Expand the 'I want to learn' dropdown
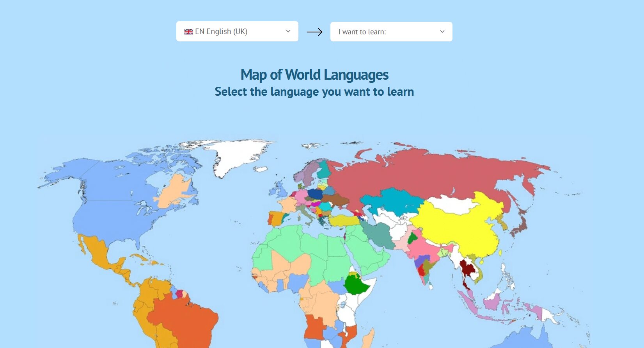Viewport: 644px width, 348px height. coord(391,32)
